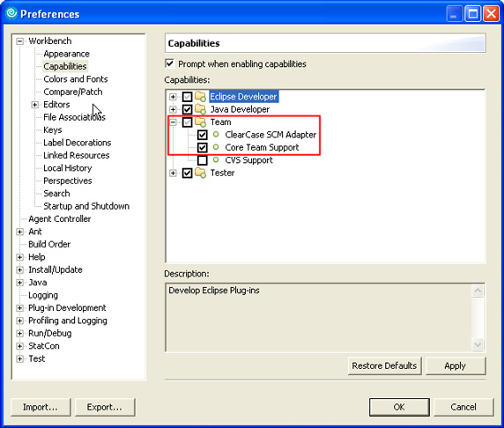Click the CVS Support green circle icon
Viewport: 504px width, 428px height.
coord(216,159)
